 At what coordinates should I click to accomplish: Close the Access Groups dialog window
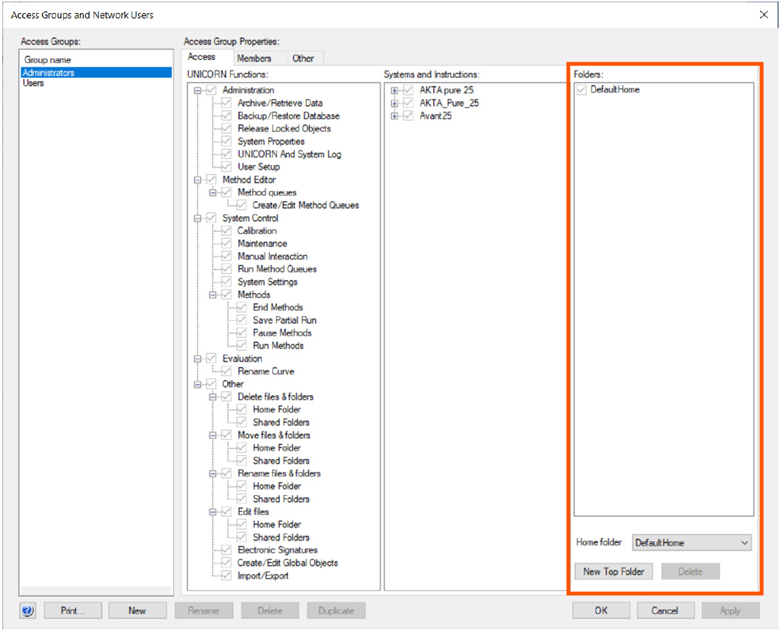(x=763, y=14)
